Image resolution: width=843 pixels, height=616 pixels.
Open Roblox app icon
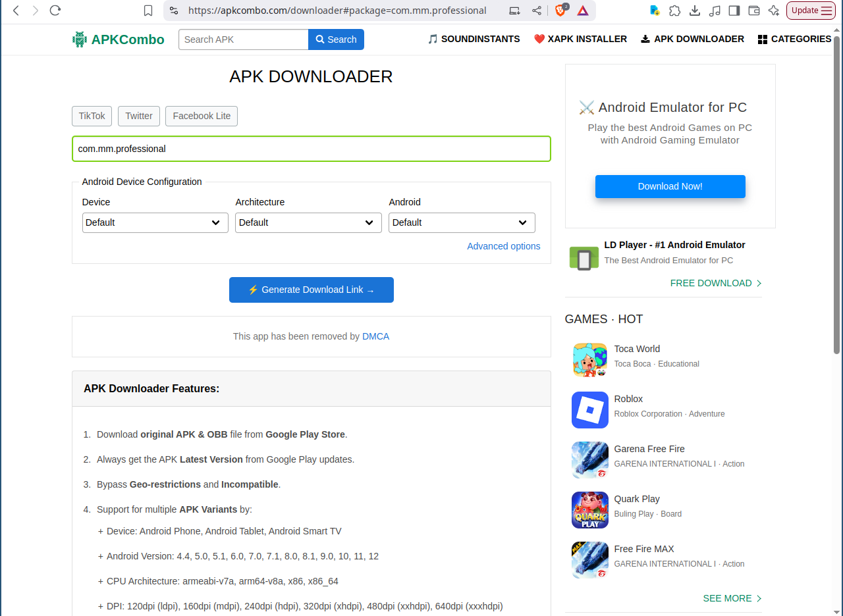[x=590, y=410]
